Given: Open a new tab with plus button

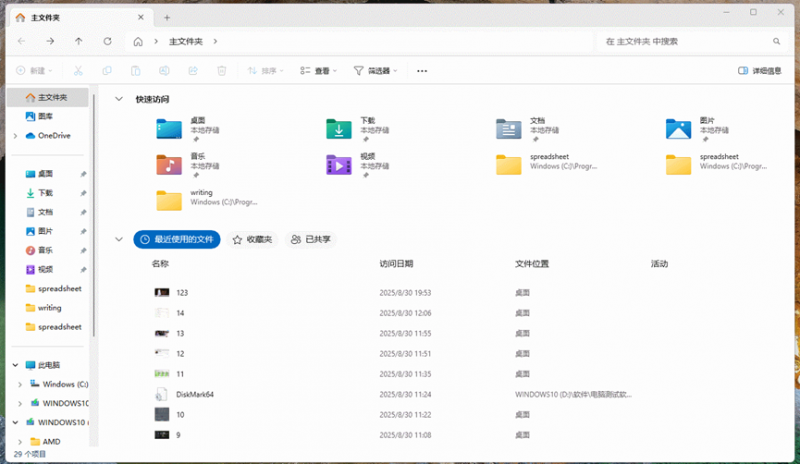Looking at the screenshot, I should pyautogui.click(x=167, y=17).
